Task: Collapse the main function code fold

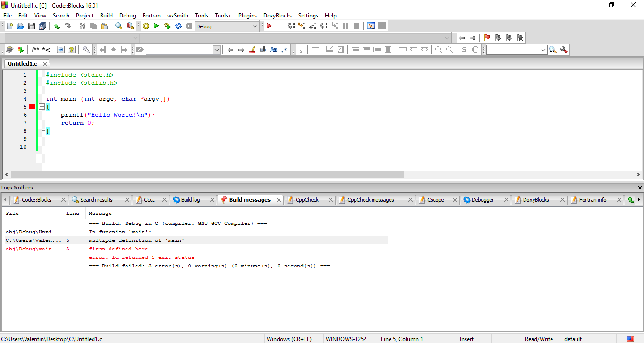Action: [42, 107]
